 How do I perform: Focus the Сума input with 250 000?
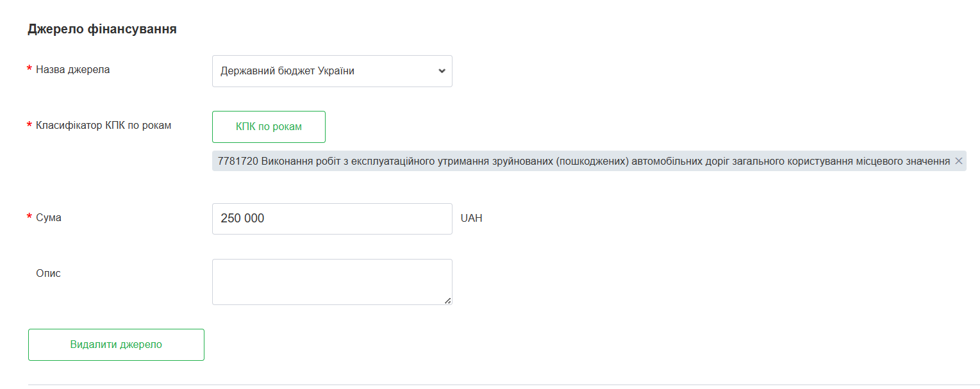[331, 219]
